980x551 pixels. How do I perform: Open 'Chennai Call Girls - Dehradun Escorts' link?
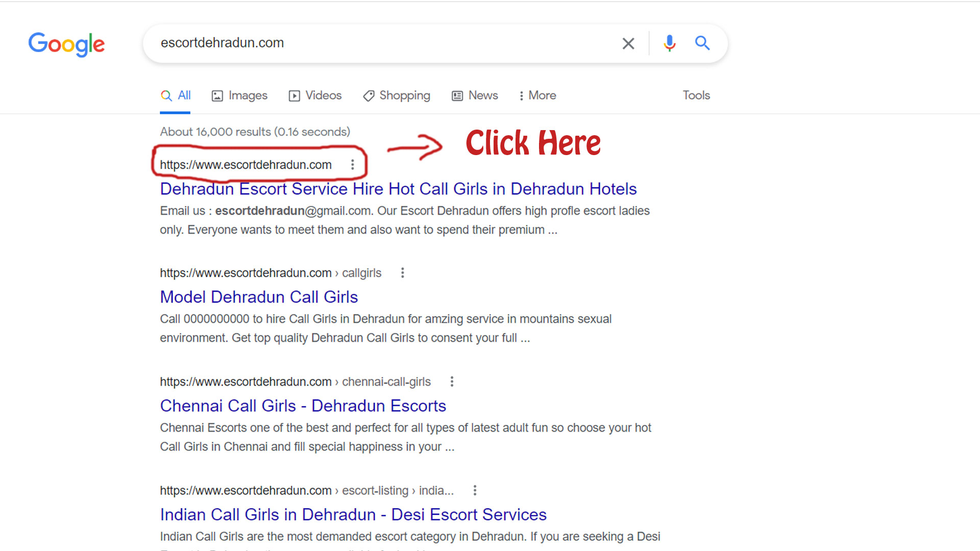[x=303, y=406]
